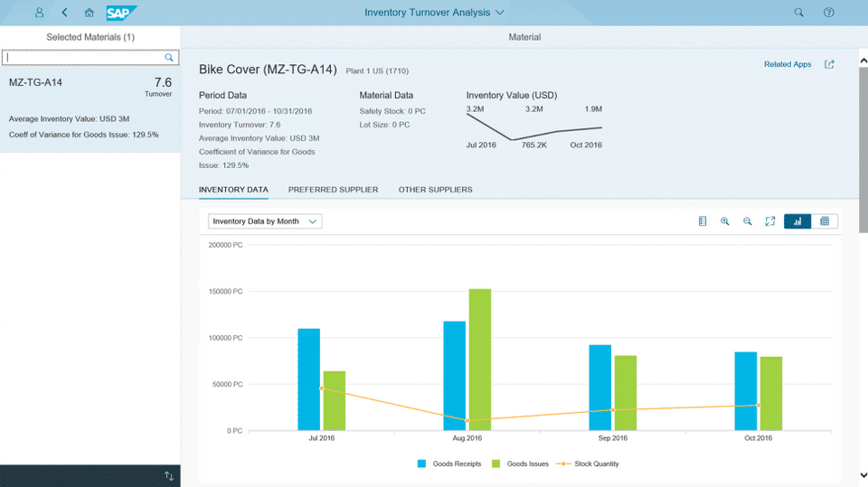Viewport: 868px width, 487px height.
Task: Enter full screen chart mode
Action: click(770, 221)
